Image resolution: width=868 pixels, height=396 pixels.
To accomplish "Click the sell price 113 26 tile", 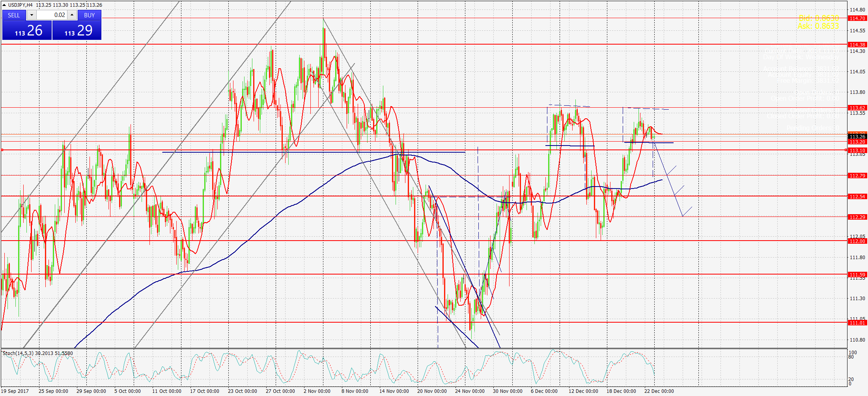I will 27,30.
